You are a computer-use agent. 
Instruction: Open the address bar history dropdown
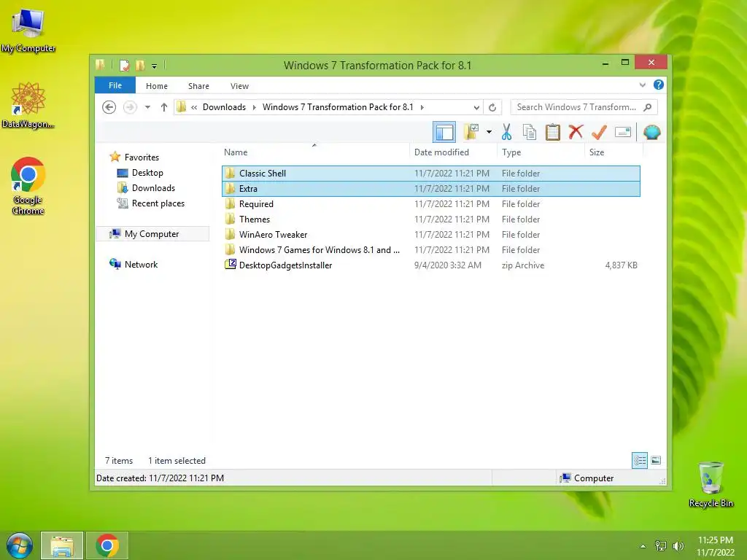476,108
